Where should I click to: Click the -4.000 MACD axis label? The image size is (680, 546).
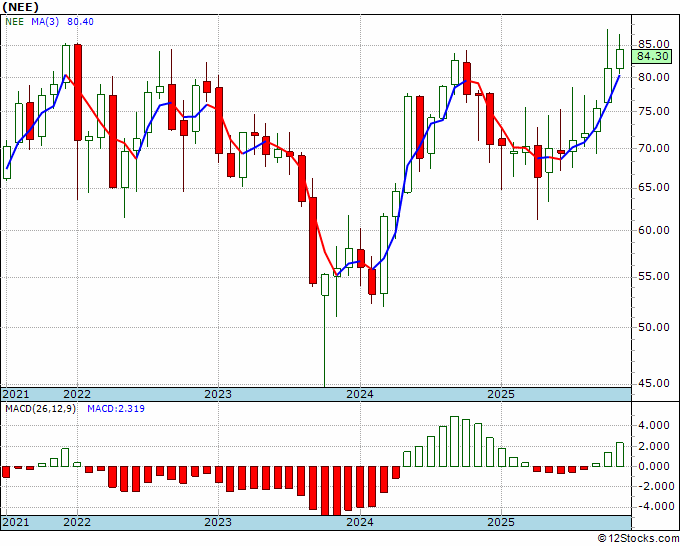pos(654,507)
